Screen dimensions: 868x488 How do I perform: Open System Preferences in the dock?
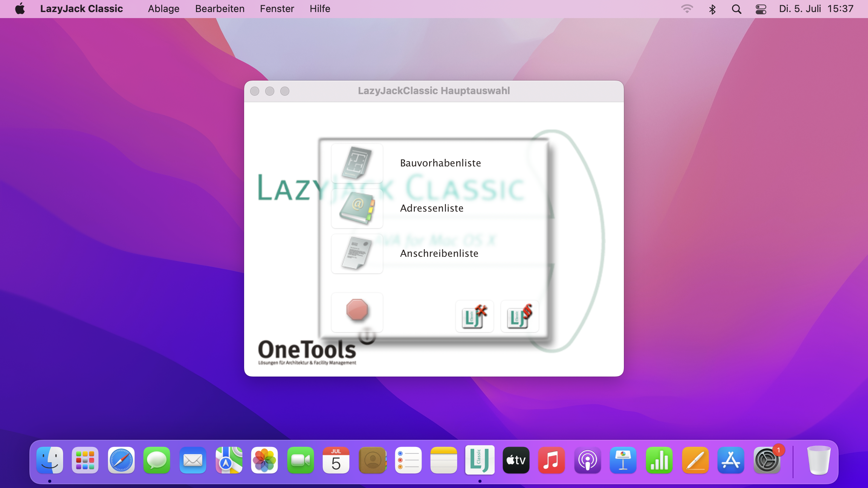[767, 460]
